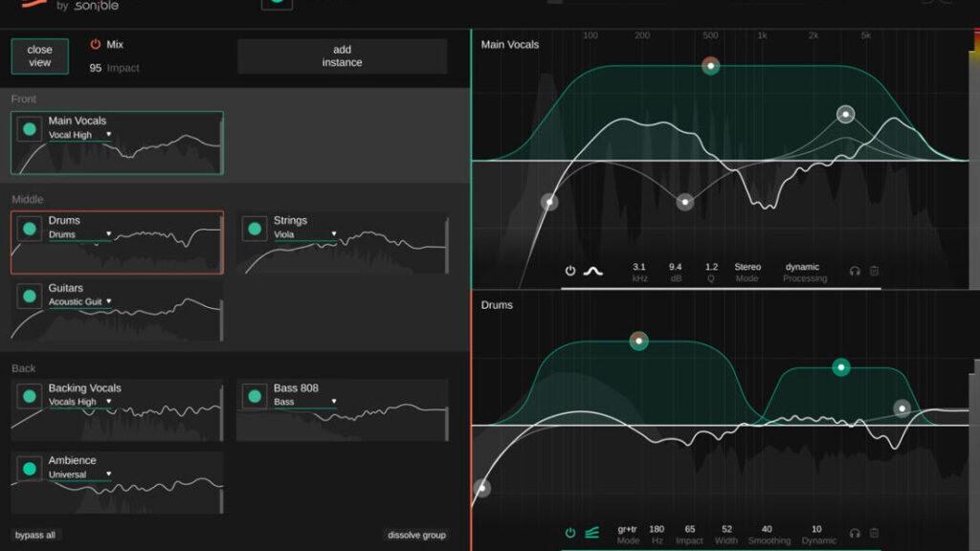The image size is (980, 551).
Task: Click the green power icon in Drums controls
Action: pyautogui.click(x=570, y=533)
